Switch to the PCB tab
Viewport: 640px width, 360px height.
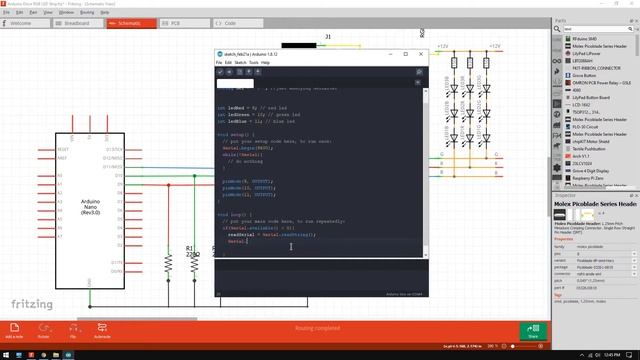pos(184,23)
